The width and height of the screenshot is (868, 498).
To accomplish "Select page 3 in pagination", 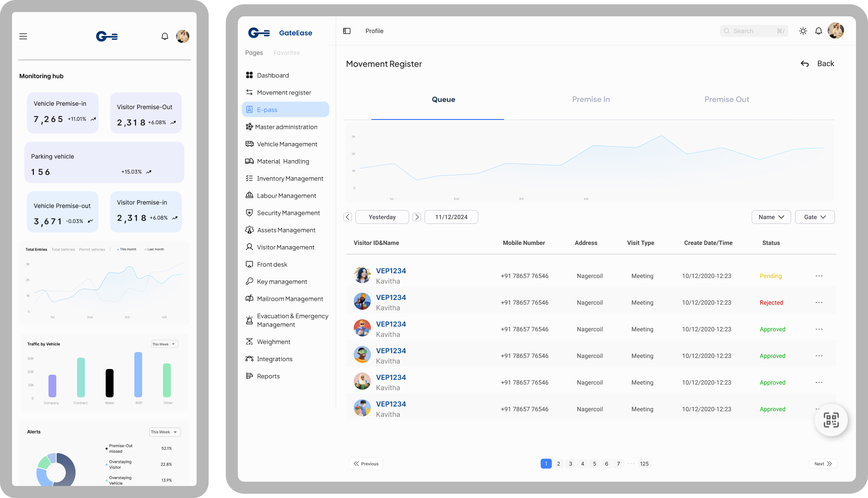I will (571, 464).
